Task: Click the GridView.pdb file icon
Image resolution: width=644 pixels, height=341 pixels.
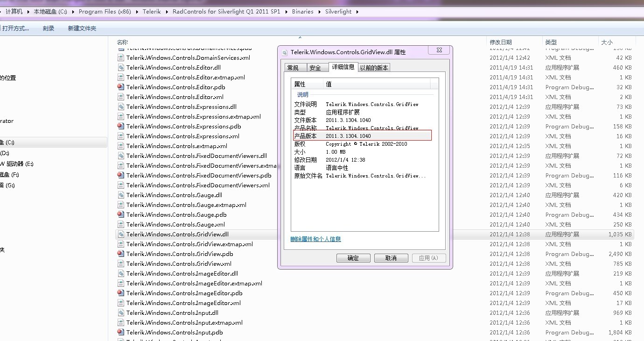Action: (121, 254)
